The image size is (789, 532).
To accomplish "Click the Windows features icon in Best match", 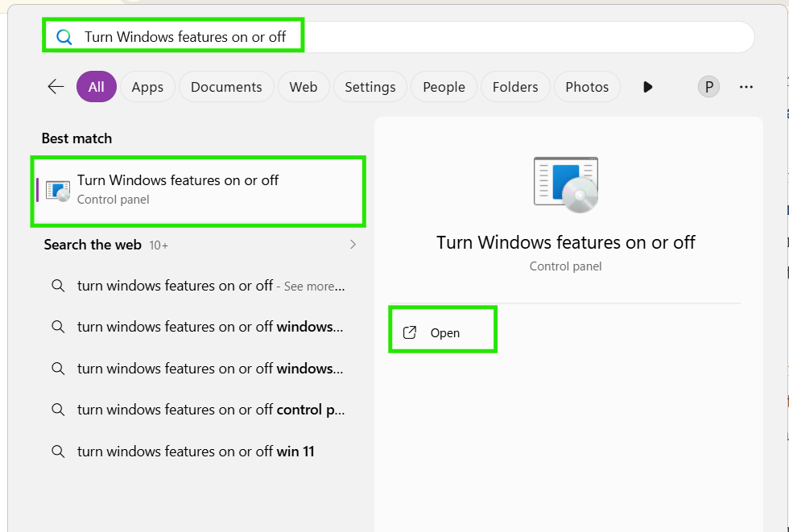I will coord(58,190).
